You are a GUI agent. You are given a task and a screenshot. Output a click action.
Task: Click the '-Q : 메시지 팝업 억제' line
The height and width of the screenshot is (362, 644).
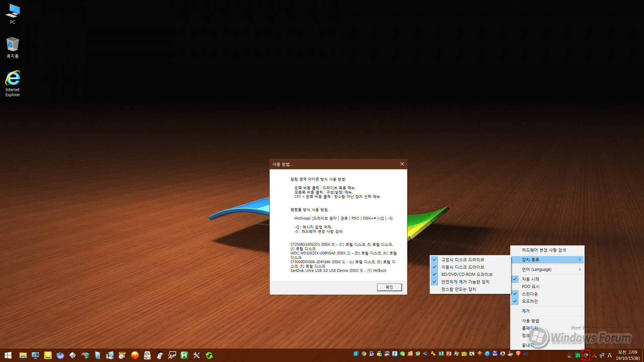313,227
